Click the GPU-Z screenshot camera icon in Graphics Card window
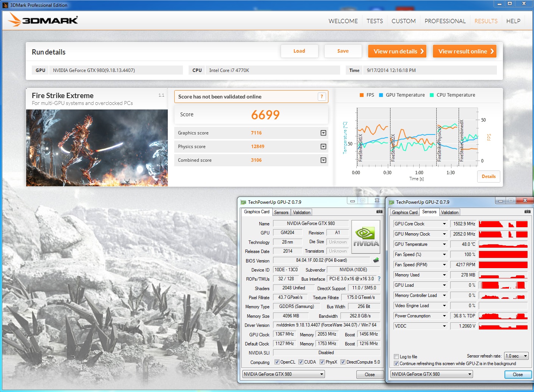This screenshot has height=392, width=534. tap(379, 212)
